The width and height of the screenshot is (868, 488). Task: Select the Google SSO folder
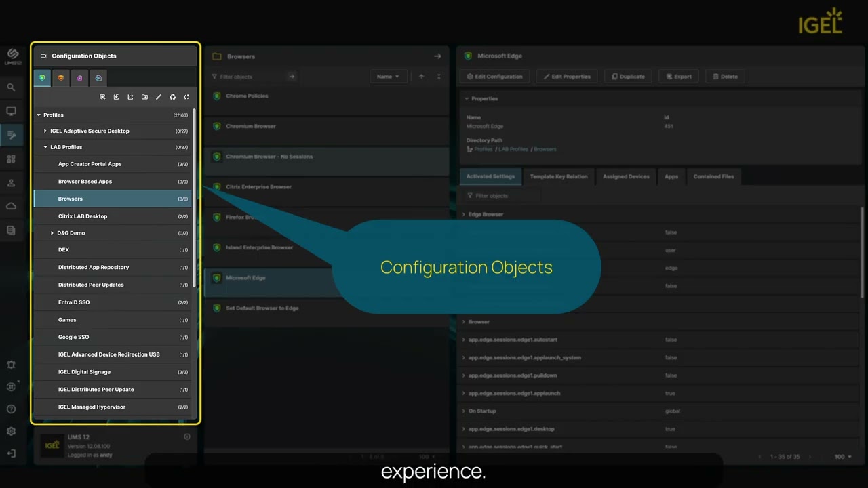click(x=113, y=337)
